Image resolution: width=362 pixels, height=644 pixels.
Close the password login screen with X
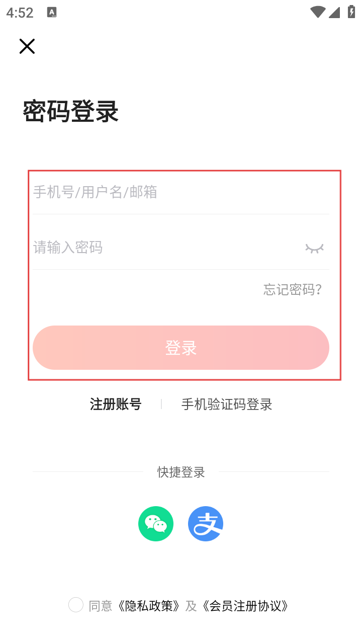[x=27, y=46]
